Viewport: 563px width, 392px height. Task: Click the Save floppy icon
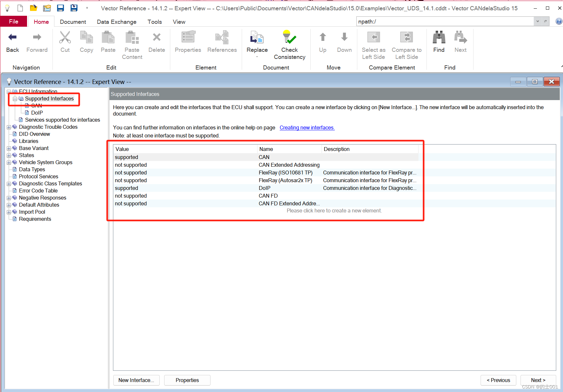60,8
